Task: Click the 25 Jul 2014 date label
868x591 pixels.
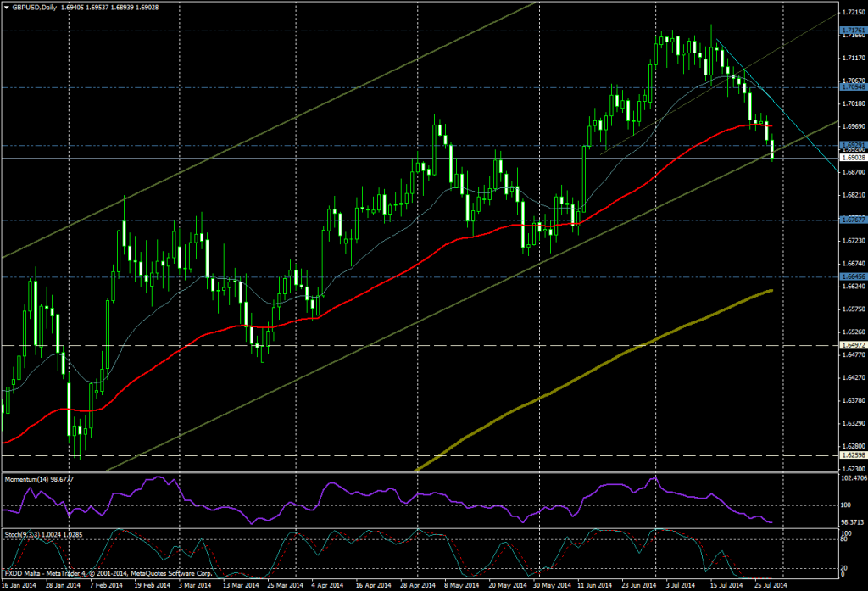Action: (x=771, y=585)
